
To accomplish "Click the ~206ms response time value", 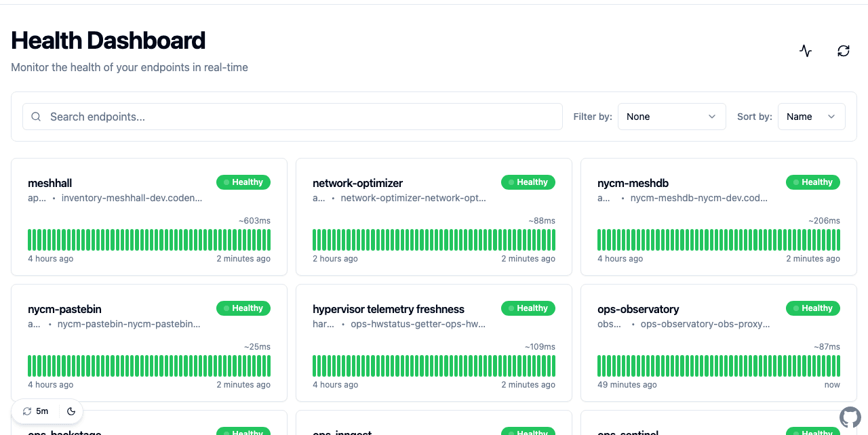I will point(824,221).
